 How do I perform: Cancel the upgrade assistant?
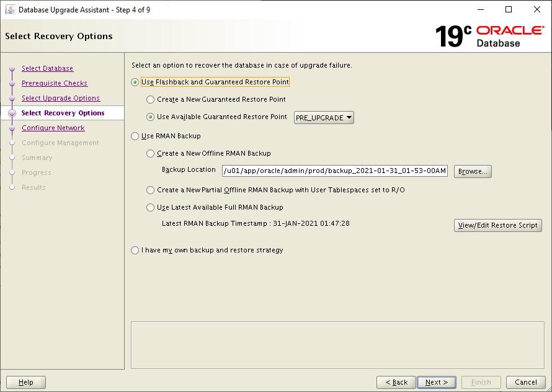pyautogui.click(x=525, y=382)
